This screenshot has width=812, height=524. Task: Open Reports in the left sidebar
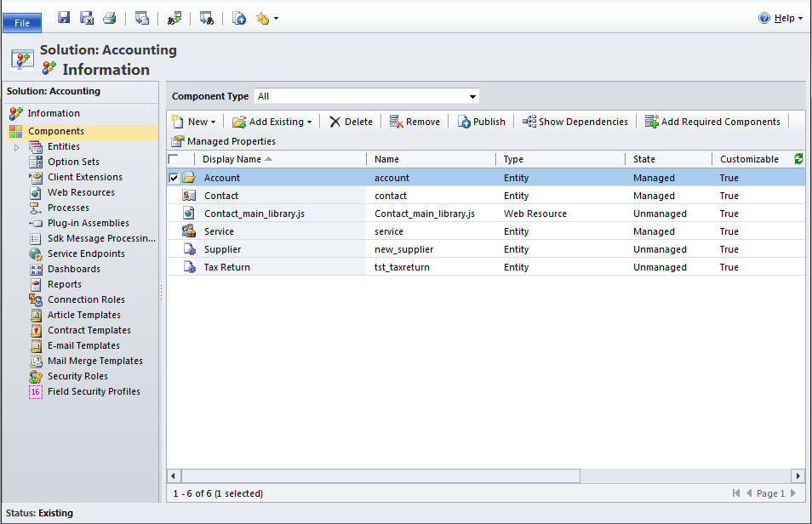[64, 284]
